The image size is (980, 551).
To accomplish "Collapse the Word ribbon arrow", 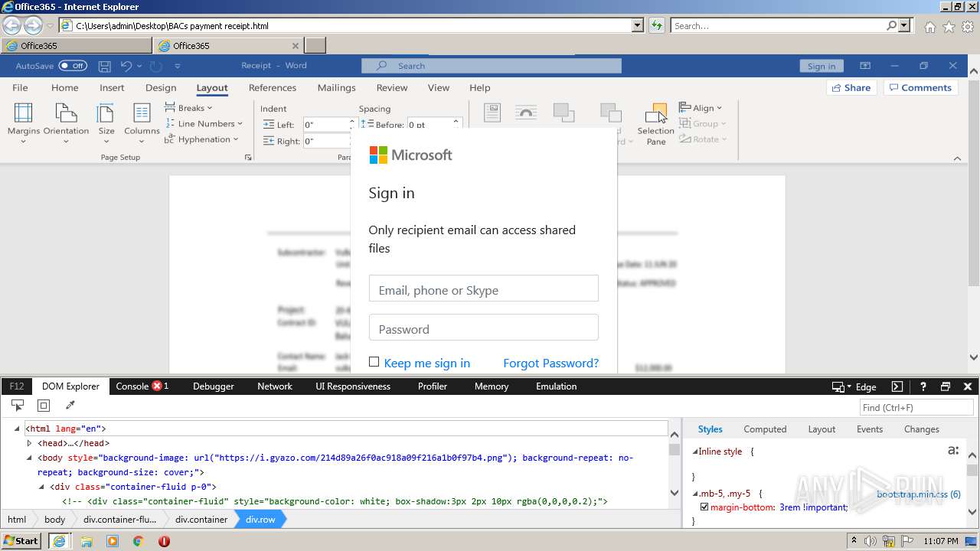I will click(x=957, y=158).
